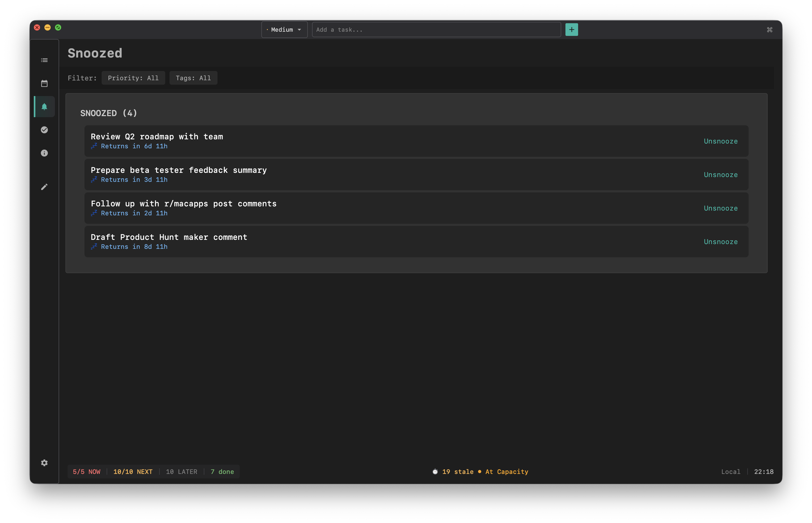The height and width of the screenshot is (523, 812).
Task: Open the info icon in sidebar
Action: click(x=44, y=153)
